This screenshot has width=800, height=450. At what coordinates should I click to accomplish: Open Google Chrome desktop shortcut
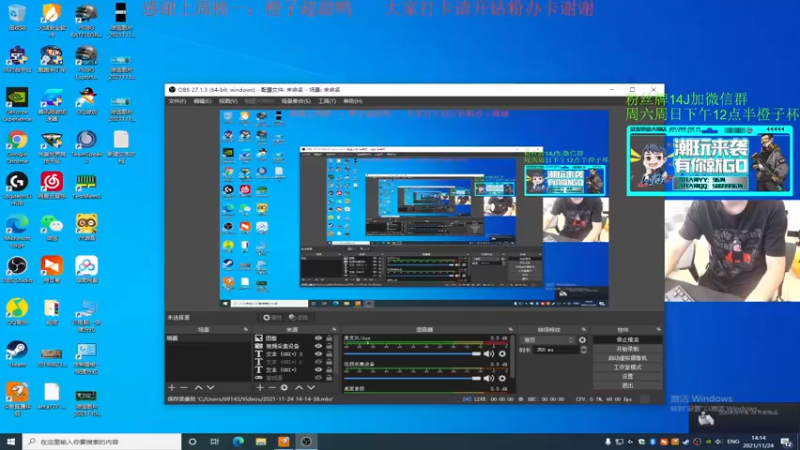(x=17, y=146)
